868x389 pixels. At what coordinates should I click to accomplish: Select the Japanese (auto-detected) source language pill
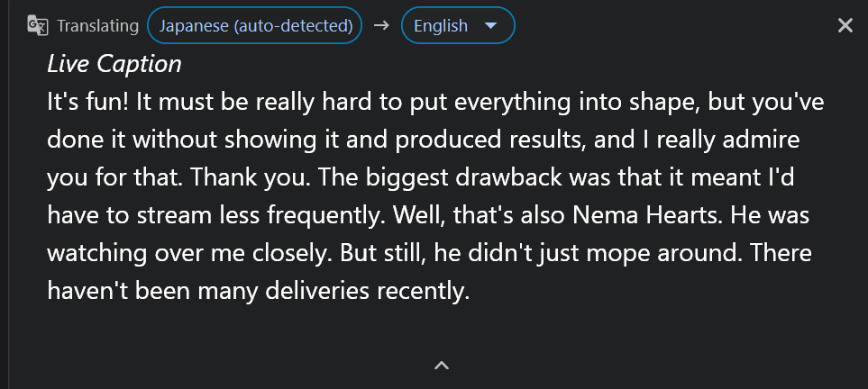(x=255, y=25)
